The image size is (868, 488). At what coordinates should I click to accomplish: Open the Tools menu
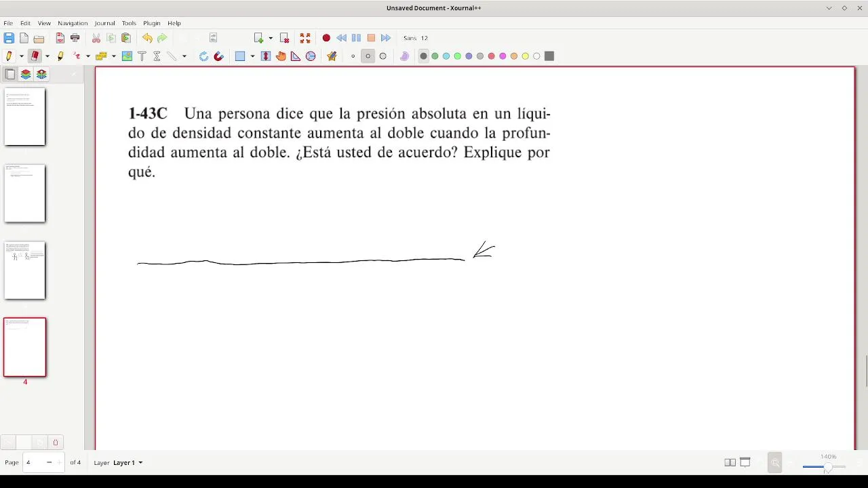click(x=129, y=23)
